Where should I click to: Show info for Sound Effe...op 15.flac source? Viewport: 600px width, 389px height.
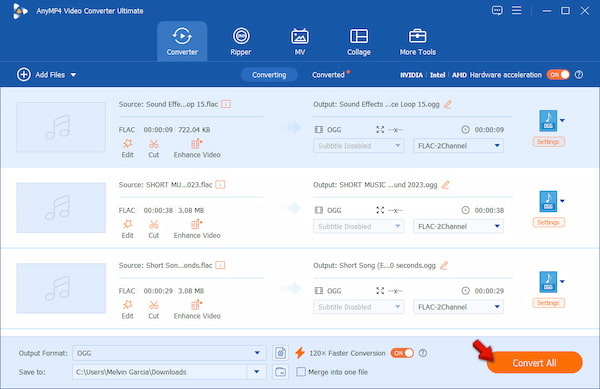(x=226, y=104)
